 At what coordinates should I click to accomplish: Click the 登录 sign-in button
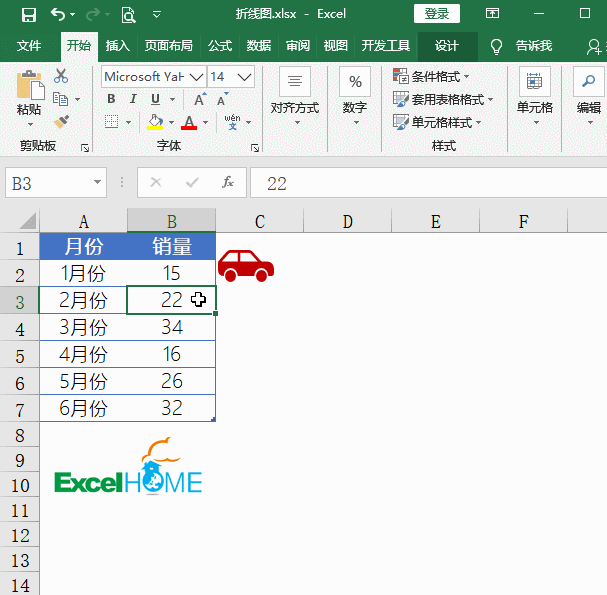pos(437,14)
